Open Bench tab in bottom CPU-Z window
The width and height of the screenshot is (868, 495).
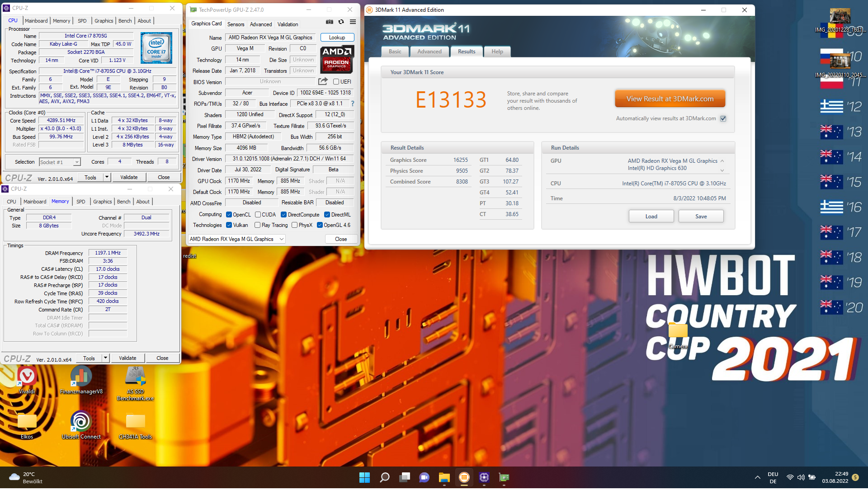[x=123, y=202]
